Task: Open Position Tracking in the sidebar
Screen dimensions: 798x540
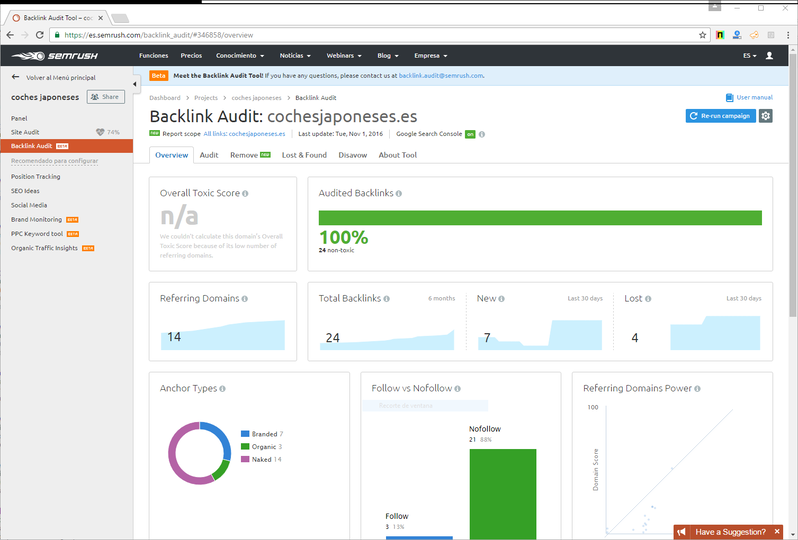Action: click(x=36, y=177)
